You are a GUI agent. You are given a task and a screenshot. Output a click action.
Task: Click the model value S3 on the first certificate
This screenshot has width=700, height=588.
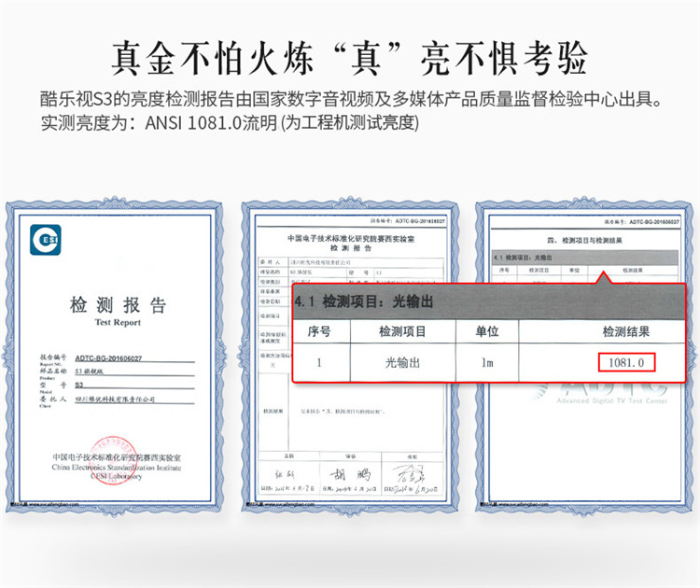[x=79, y=385]
